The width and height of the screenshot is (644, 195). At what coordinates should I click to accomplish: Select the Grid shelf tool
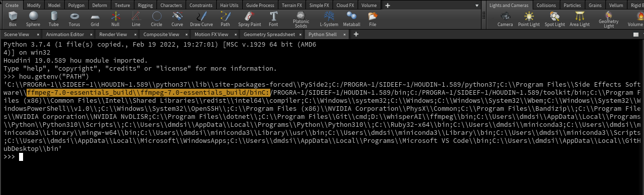coord(95,19)
